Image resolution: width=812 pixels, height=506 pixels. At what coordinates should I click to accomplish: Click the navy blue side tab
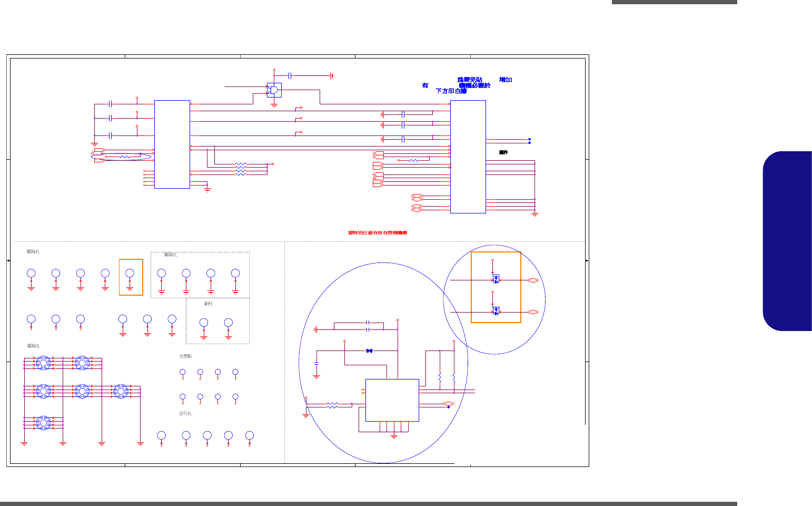(787, 241)
